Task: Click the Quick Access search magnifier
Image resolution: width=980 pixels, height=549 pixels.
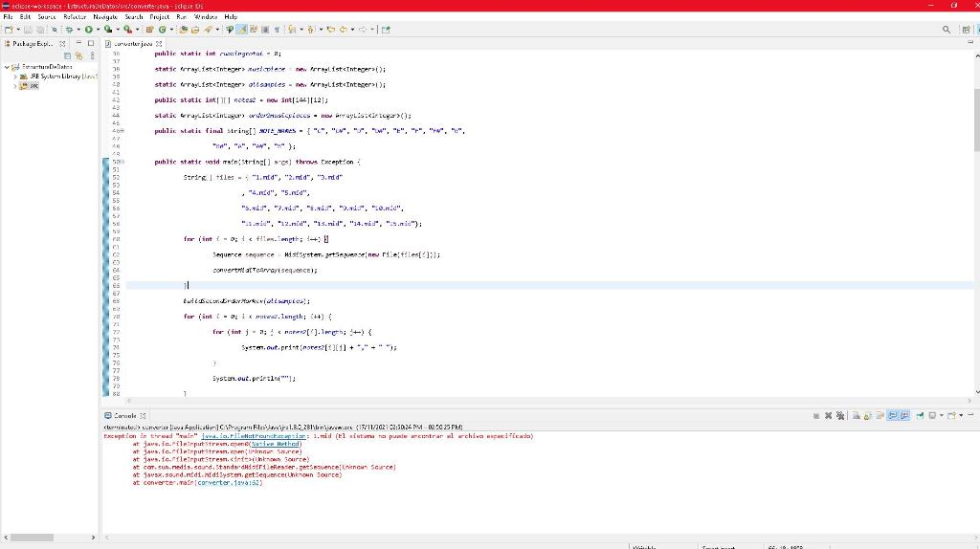Action: pyautogui.click(x=947, y=30)
